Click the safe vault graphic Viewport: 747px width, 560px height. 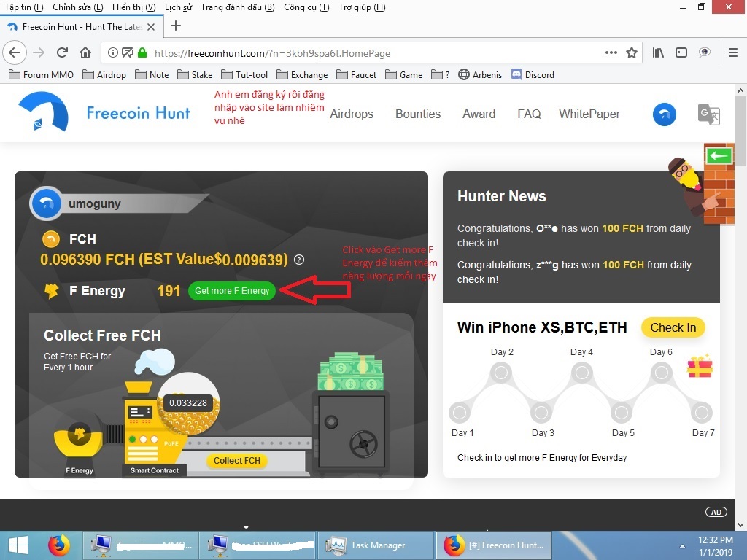(351, 431)
